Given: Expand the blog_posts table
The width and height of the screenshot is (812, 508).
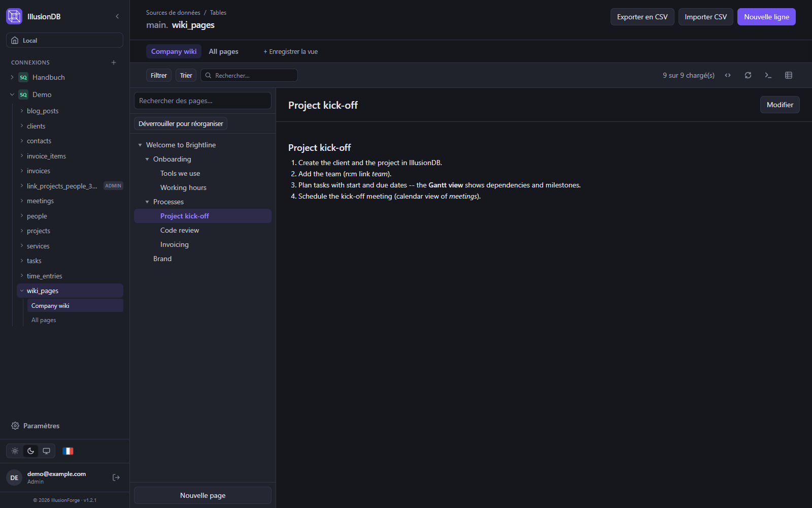Looking at the screenshot, I should (x=22, y=111).
